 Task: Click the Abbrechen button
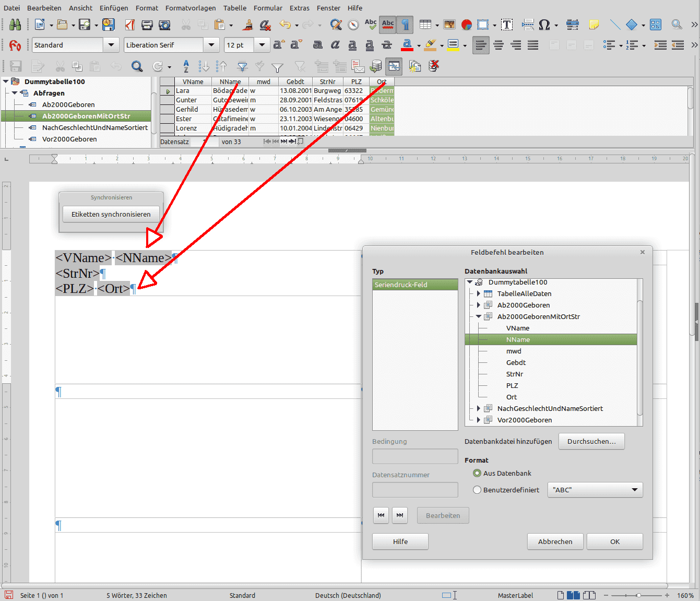point(555,541)
